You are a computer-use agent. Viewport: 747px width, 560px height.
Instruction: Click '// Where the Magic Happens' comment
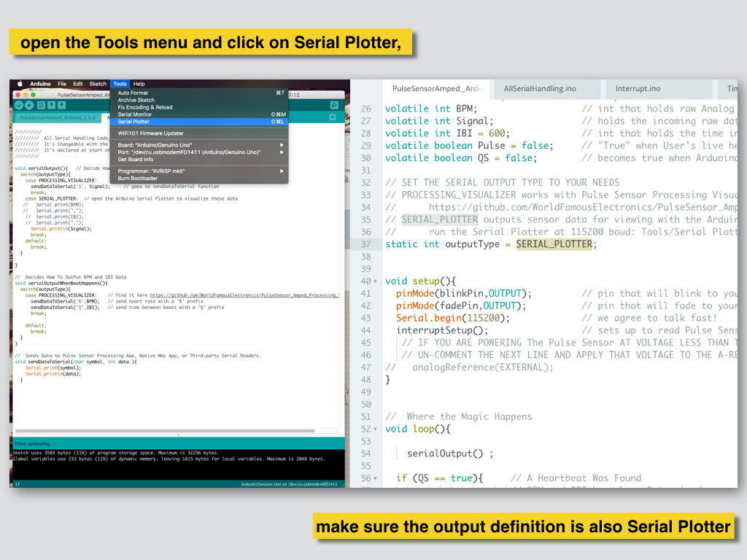(x=458, y=416)
